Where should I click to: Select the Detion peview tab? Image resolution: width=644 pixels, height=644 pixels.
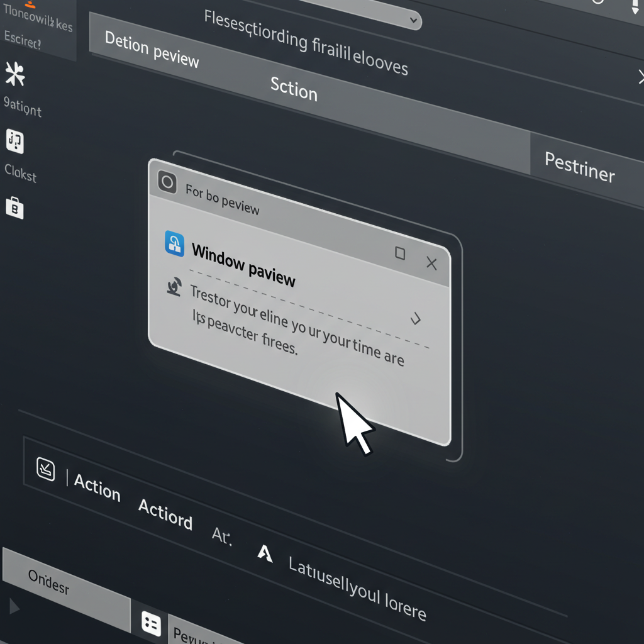152,49
